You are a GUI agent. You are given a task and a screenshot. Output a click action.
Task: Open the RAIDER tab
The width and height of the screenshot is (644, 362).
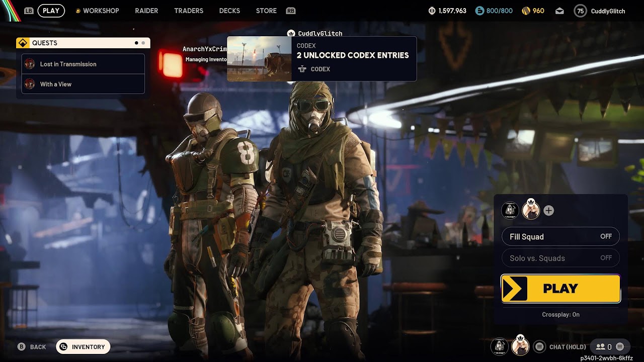coord(146,11)
